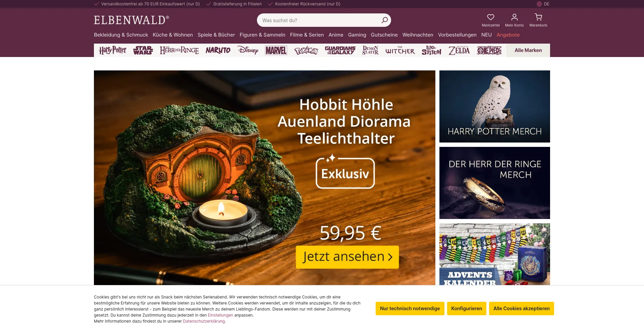644x333 pixels.
Task: Accept all cookies with Alle Cookies akzeptieren
Action: [521, 309]
